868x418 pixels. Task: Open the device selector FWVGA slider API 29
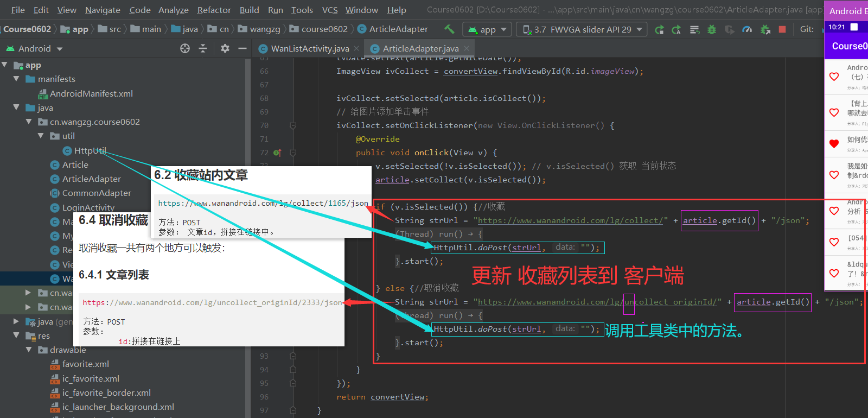coord(582,29)
